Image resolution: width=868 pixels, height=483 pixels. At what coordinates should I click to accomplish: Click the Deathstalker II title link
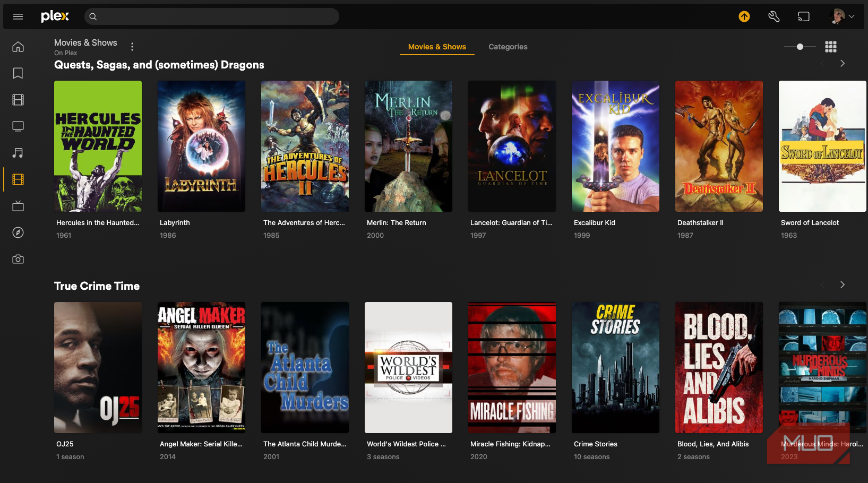[700, 223]
